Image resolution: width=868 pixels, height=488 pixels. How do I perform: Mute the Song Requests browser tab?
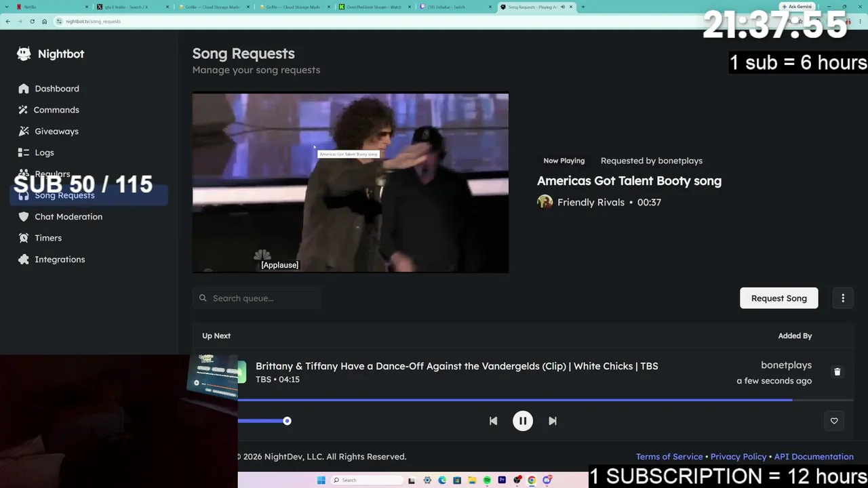coord(562,7)
